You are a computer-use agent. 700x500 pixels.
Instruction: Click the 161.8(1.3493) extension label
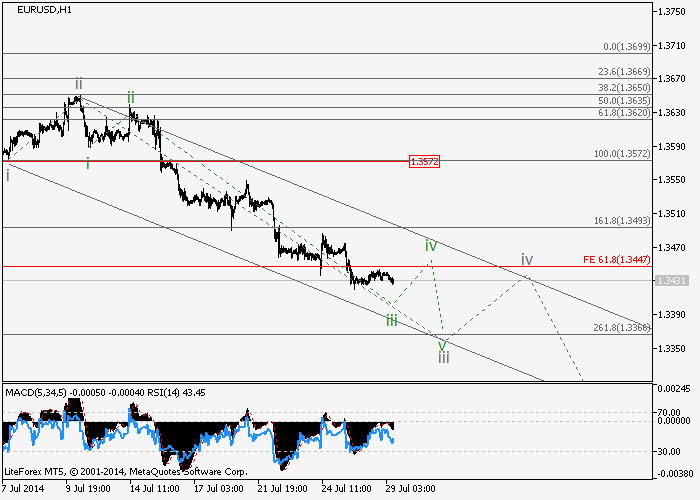point(623,221)
